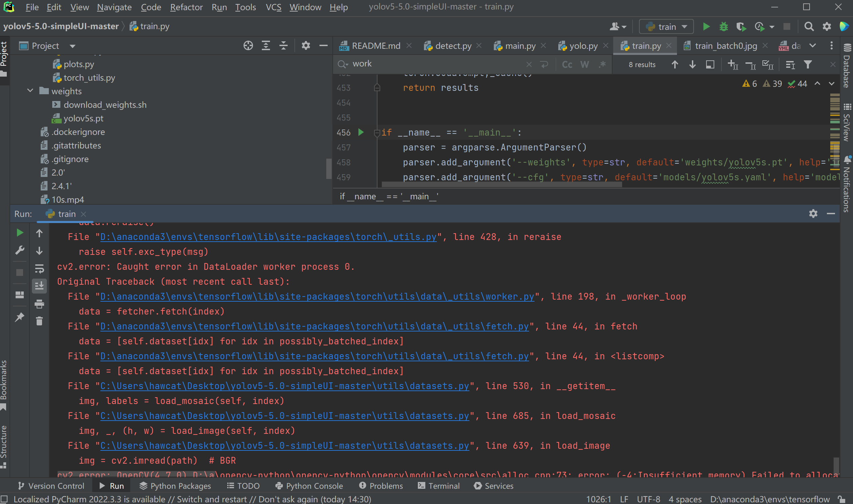Go to next highlighted error chevron
The image size is (853, 504).
pyautogui.click(x=831, y=83)
